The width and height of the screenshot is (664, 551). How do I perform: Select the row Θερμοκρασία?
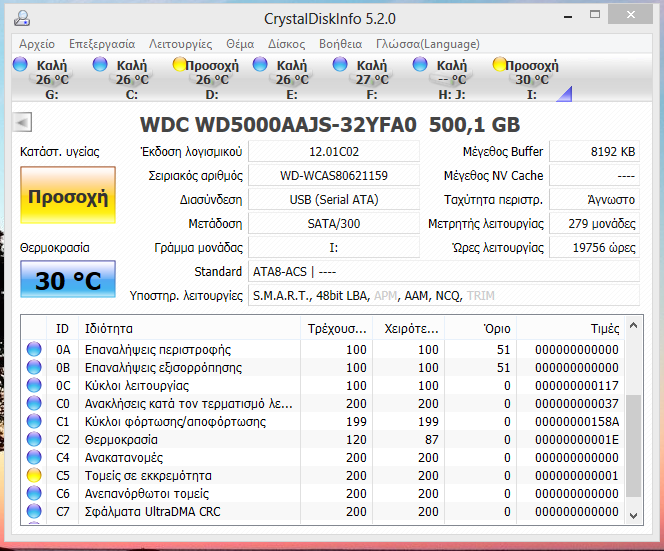point(324,439)
